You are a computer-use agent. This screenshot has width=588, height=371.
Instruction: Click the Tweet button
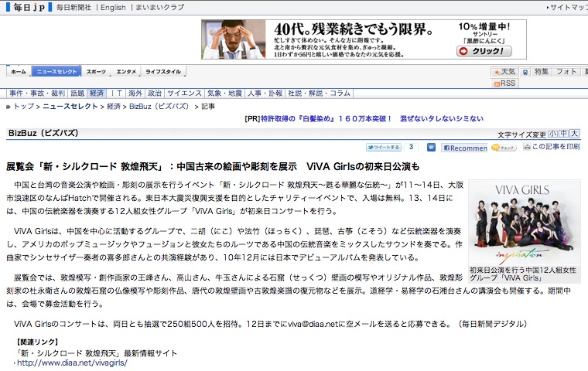(384, 147)
